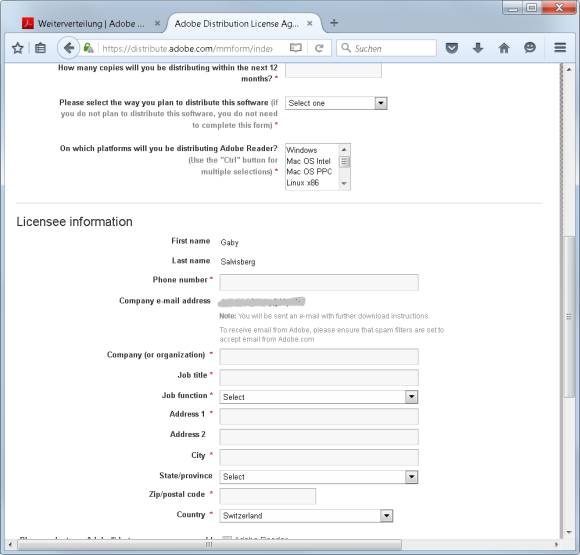Image resolution: width=580 pixels, height=555 pixels.
Task: Open the distribution method 'Select one' dropdown
Action: (336, 103)
